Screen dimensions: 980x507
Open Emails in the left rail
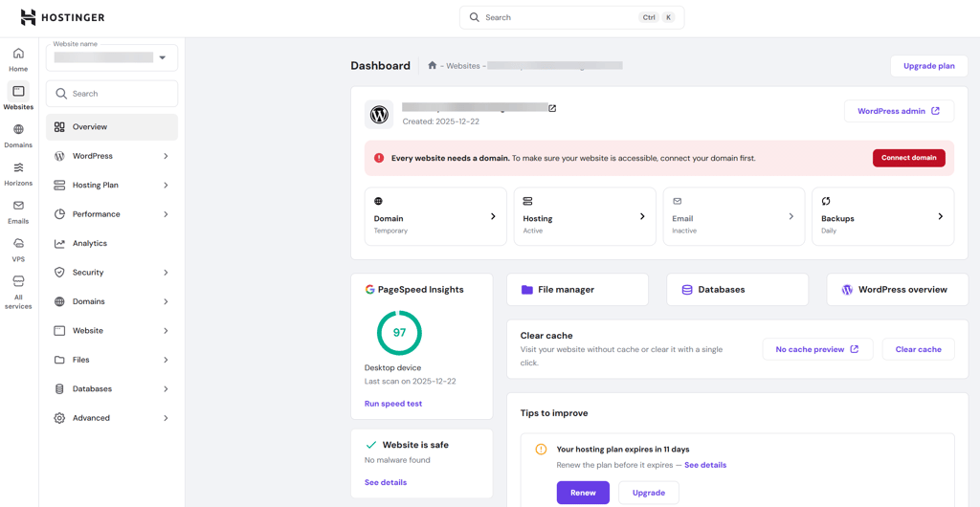(x=18, y=211)
